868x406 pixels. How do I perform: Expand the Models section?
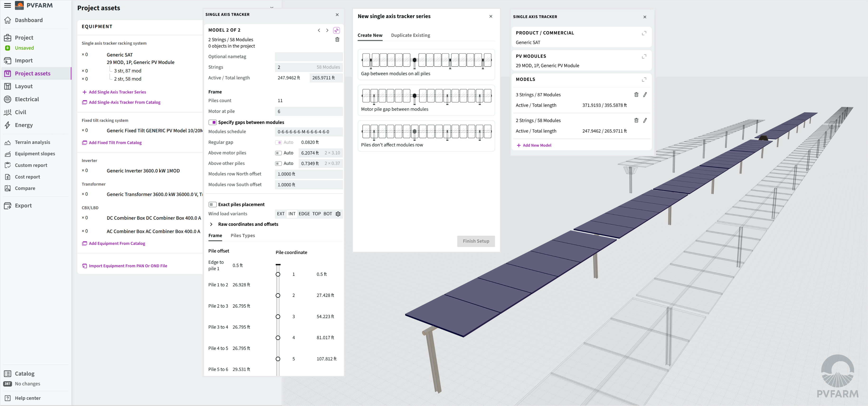tap(644, 80)
